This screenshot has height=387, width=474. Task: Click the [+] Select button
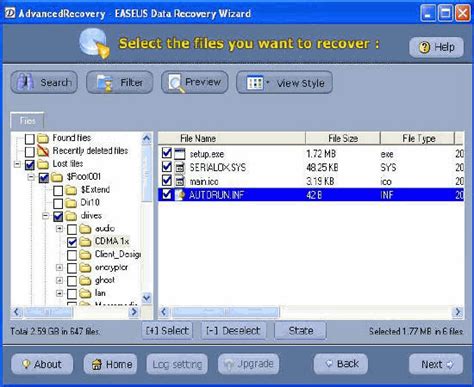click(167, 331)
